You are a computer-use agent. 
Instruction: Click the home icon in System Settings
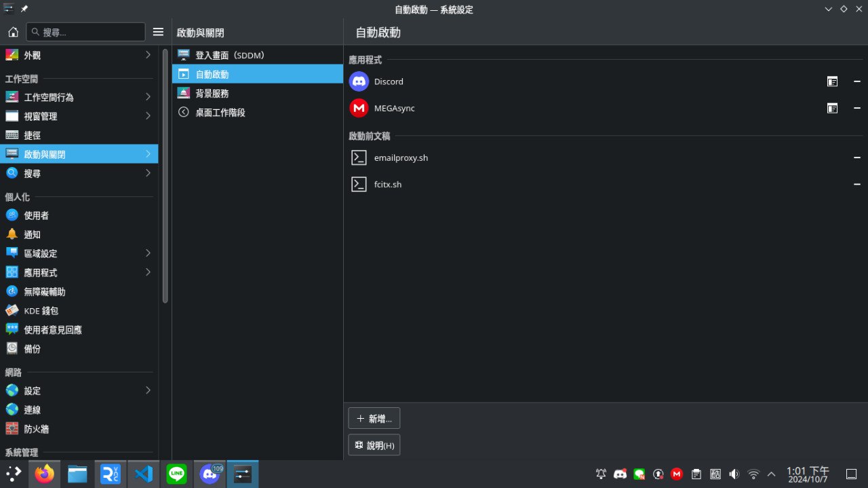pos(13,32)
